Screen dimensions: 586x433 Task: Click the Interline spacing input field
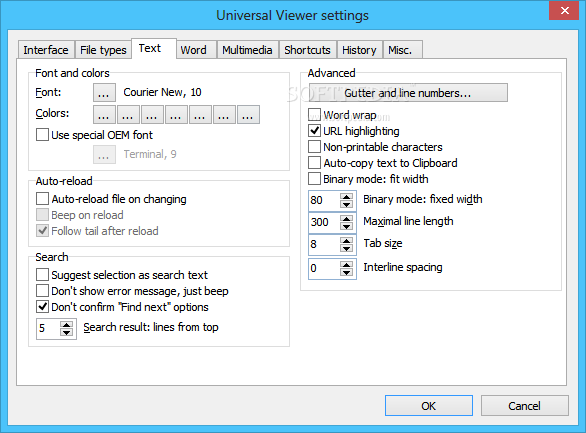(x=324, y=269)
